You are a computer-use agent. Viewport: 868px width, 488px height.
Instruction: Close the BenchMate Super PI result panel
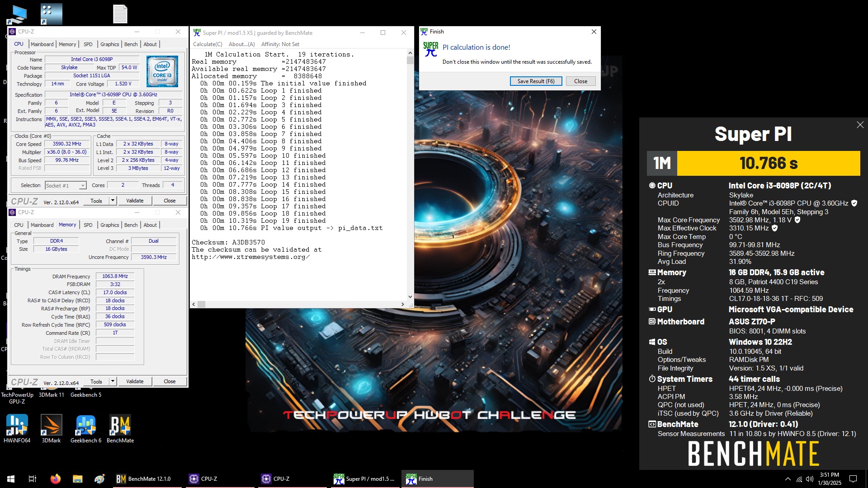(860, 125)
